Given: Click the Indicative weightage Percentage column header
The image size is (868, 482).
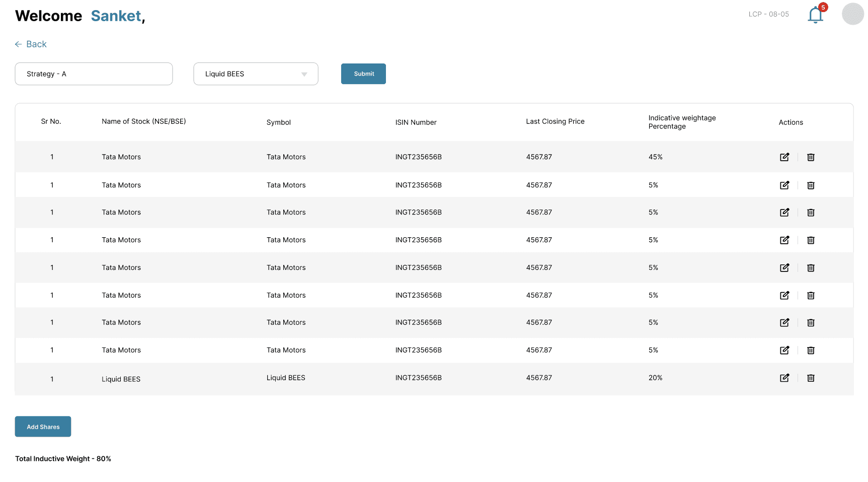Looking at the screenshot, I should click(681, 122).
